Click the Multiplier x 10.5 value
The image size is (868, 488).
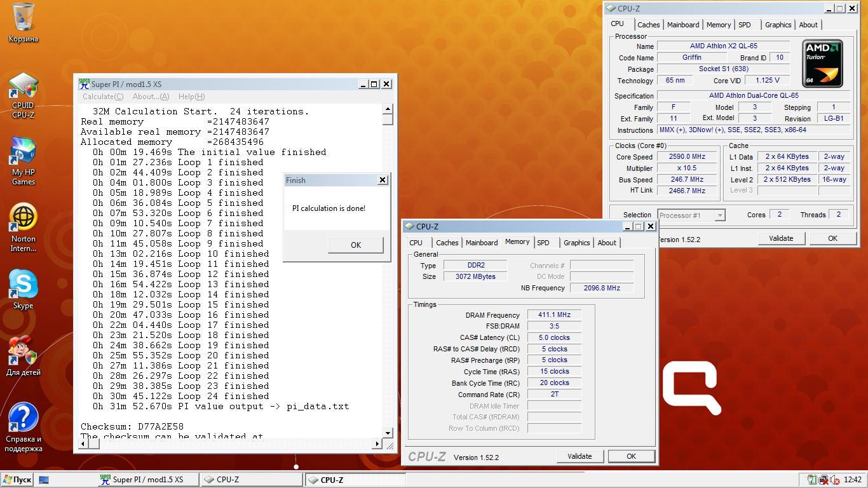click(x=687, y=168)
